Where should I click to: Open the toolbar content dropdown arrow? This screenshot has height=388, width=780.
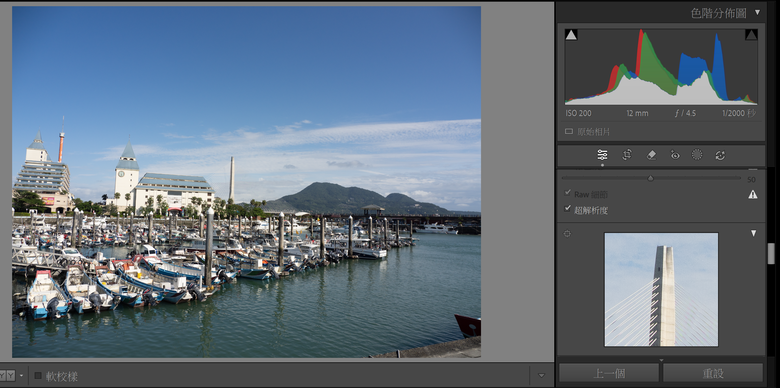pyautogui.click(x=542, y=376)
